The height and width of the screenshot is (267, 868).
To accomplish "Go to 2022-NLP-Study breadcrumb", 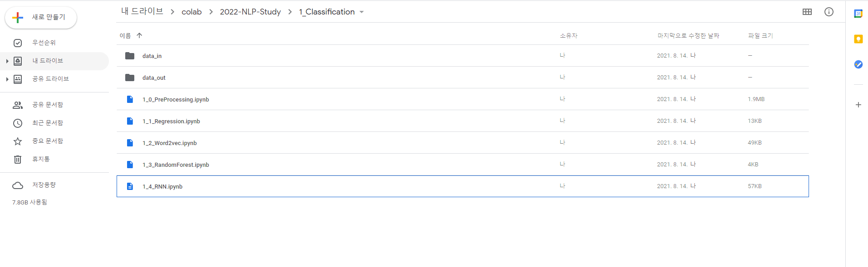I will 250,12.
